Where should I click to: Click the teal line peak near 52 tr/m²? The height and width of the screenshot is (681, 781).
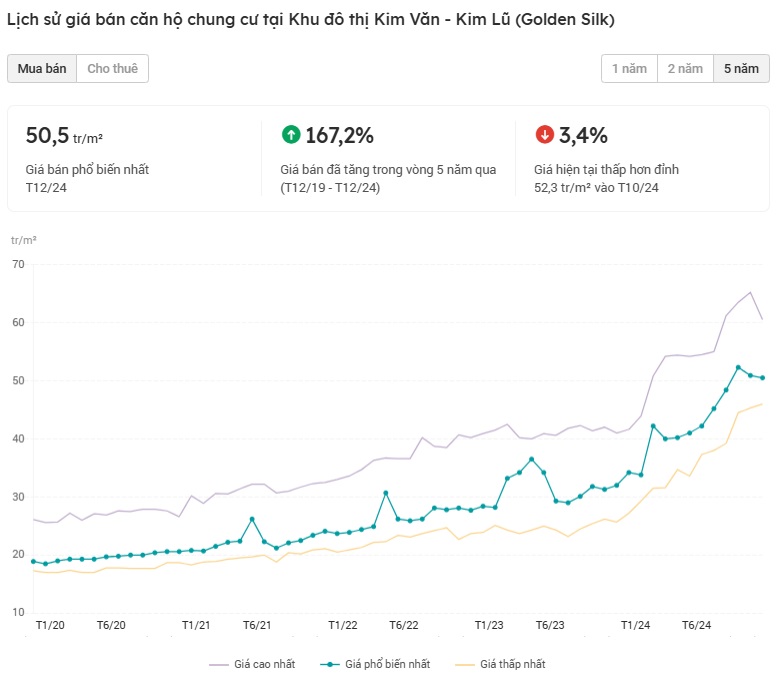pyautogui.click(x=738, y=368)
